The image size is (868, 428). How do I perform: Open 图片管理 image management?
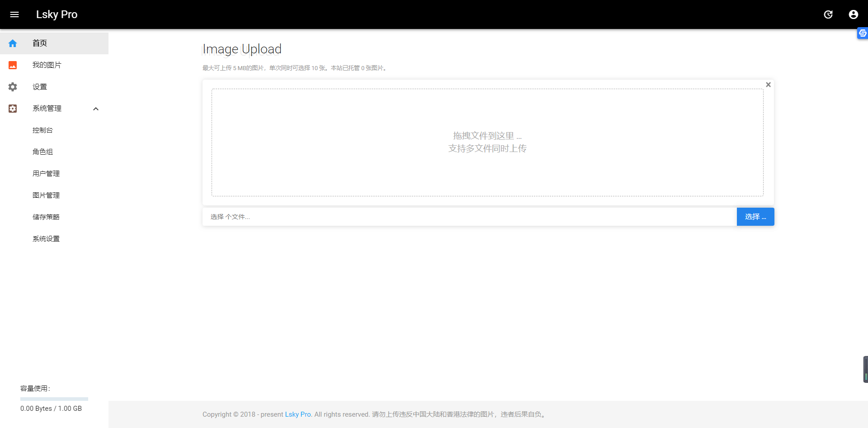tap(46, 195)
